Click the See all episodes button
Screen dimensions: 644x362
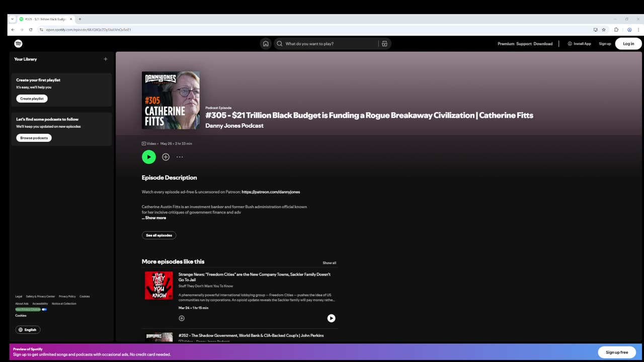click(159, 235)
